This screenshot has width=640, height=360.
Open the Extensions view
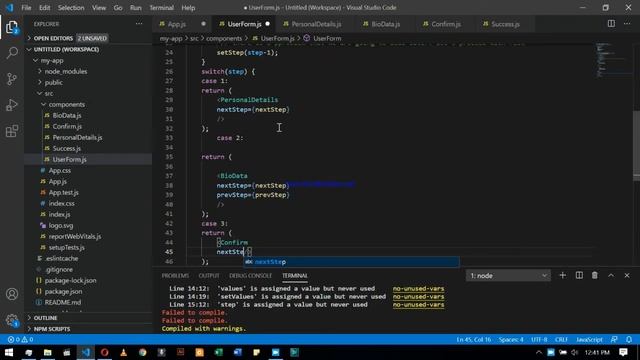(x=12, y=131)
